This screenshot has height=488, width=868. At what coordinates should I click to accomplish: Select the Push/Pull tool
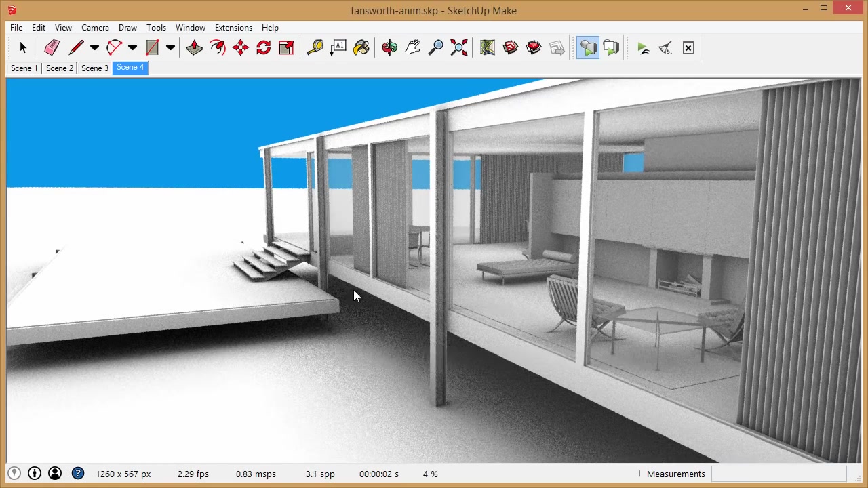click(195, 47)
